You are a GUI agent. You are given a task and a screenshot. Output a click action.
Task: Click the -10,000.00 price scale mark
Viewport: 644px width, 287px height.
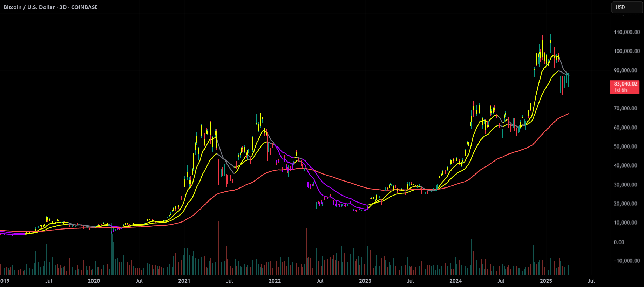click(x=627, y=261)
